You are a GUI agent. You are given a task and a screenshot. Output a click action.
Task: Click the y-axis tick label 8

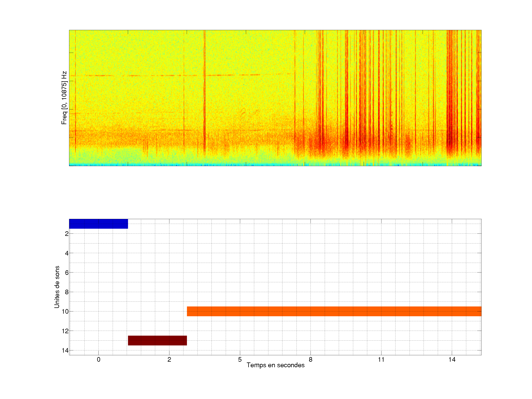coord(67,292)
